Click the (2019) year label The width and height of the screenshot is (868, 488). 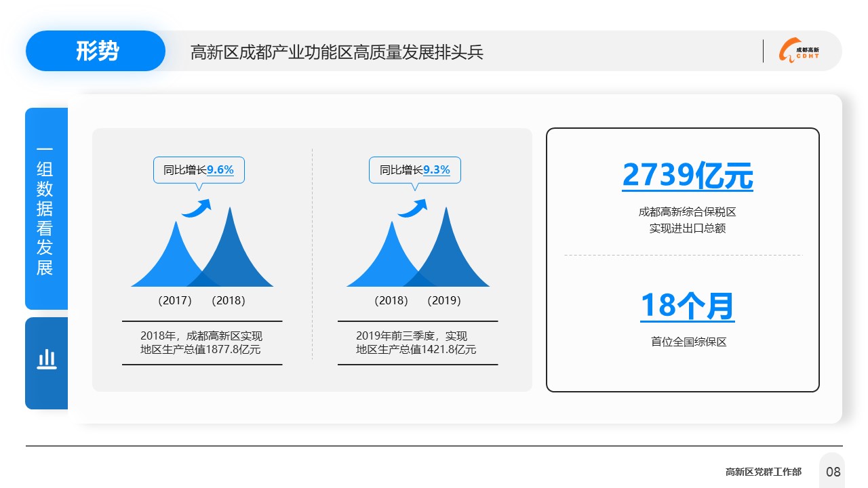(444, 300)
